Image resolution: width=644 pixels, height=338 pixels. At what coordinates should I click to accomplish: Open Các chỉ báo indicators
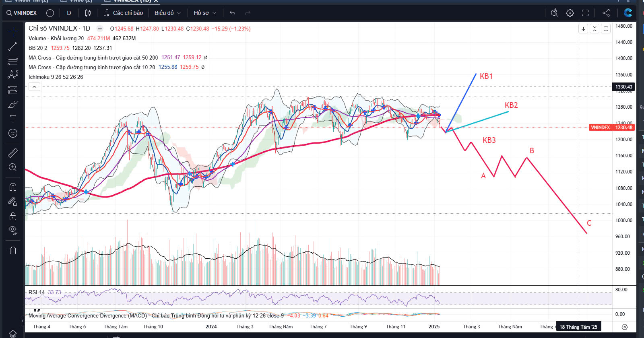click(x=123, y=13)
